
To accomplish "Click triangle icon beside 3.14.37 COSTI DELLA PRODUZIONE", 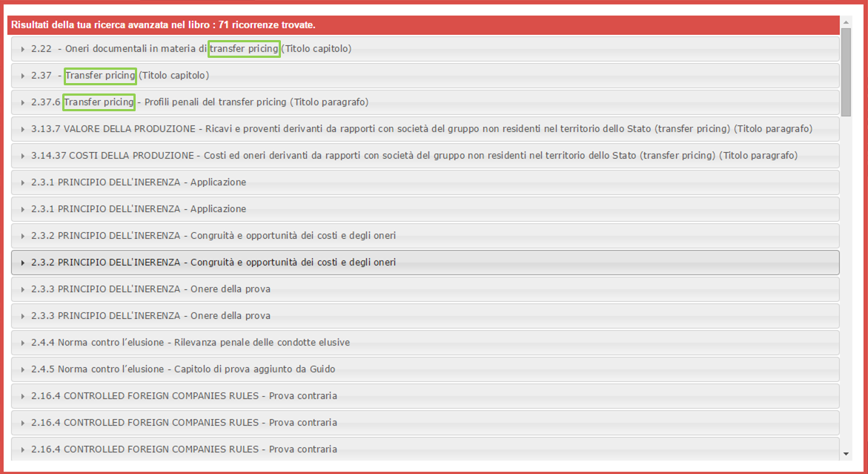I will (x=23, y=156).
